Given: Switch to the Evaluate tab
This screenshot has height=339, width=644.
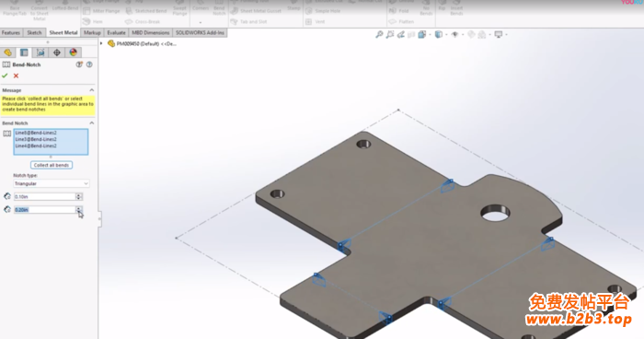Looking at the screenshot, I should (x=116, y=32).
